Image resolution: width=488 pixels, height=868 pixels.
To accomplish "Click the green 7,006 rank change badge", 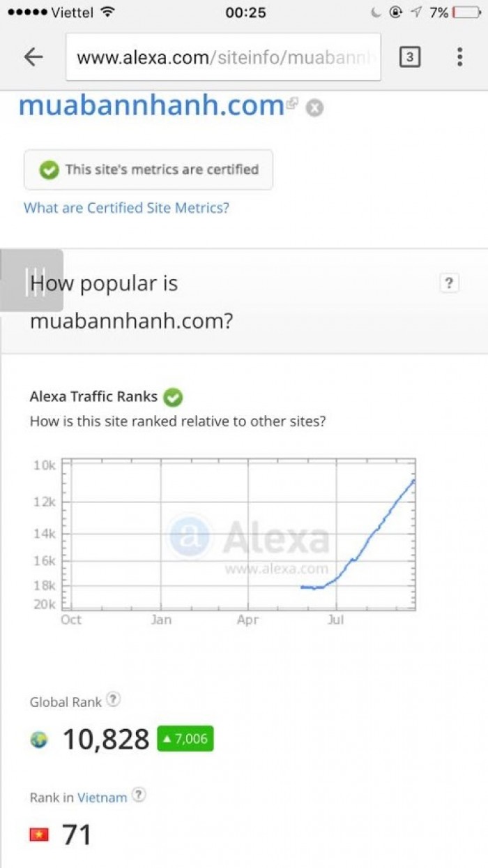I will coord(185,739).
